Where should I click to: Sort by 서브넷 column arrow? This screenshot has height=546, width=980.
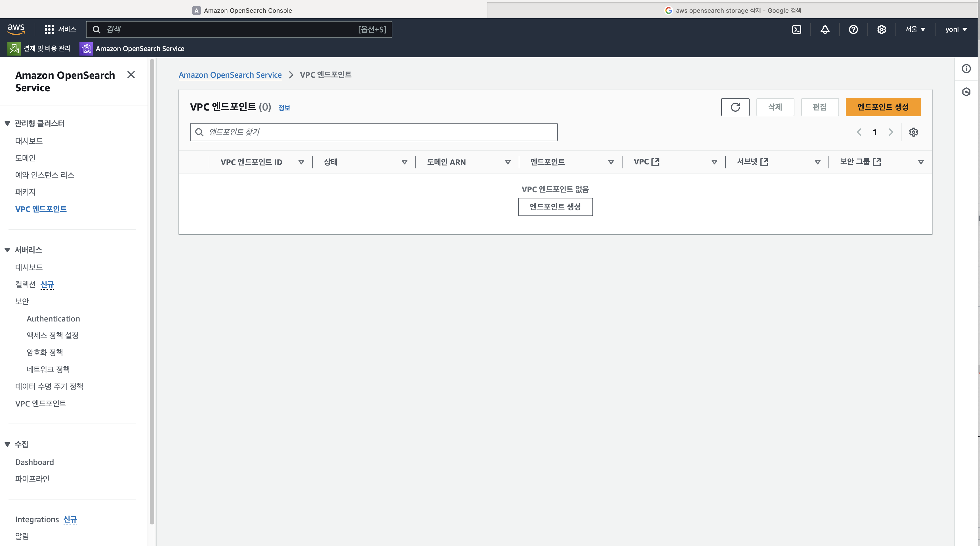point(817,162)
